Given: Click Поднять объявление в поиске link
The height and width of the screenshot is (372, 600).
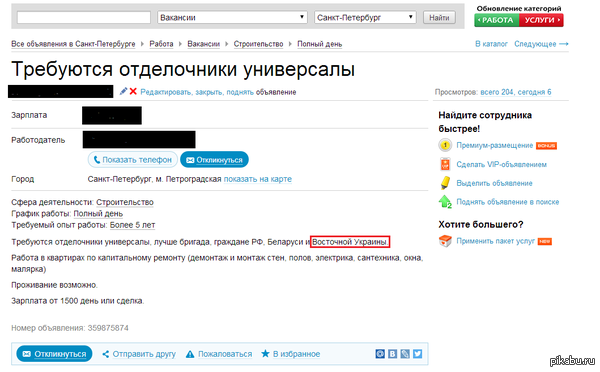Looking at the screenshot, I should coord(507,202).
